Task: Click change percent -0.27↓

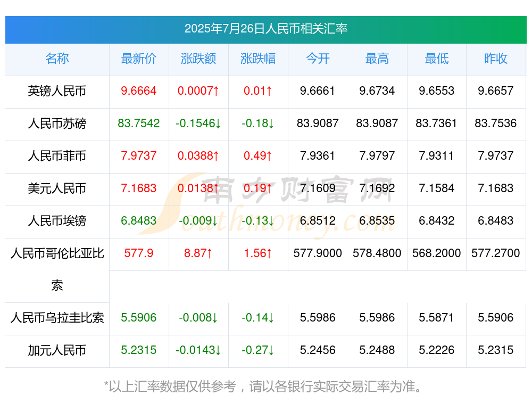Action: (258, 350)
